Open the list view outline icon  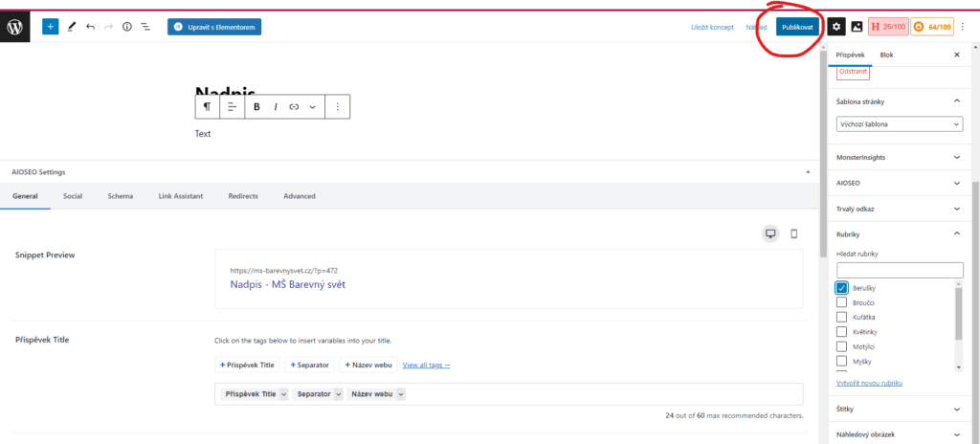coord(145,27)
